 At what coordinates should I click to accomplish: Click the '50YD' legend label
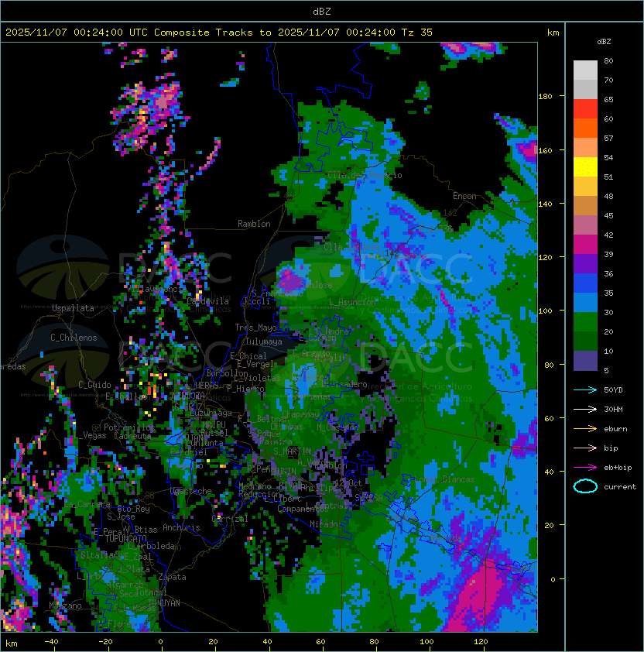point(613,390)
